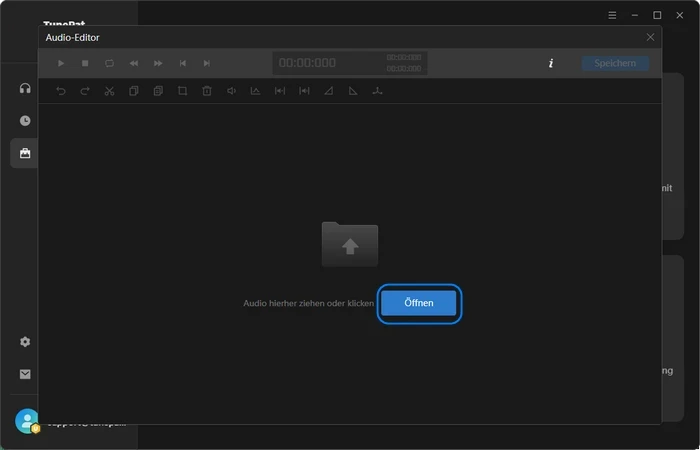Open the headphones section in TunePat sidebar
The image size is (700, 450).
pos(25,88)
